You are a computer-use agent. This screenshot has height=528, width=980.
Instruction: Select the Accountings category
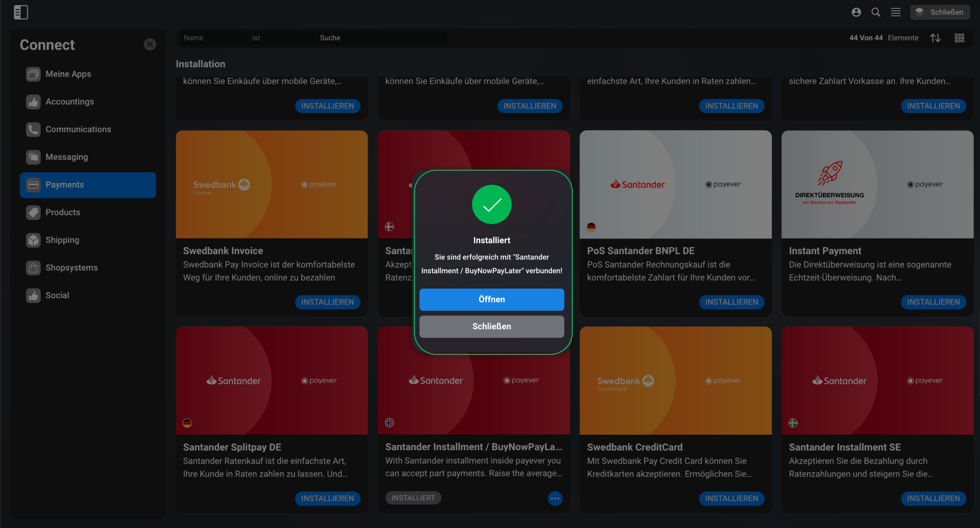(x=88, y=102)
